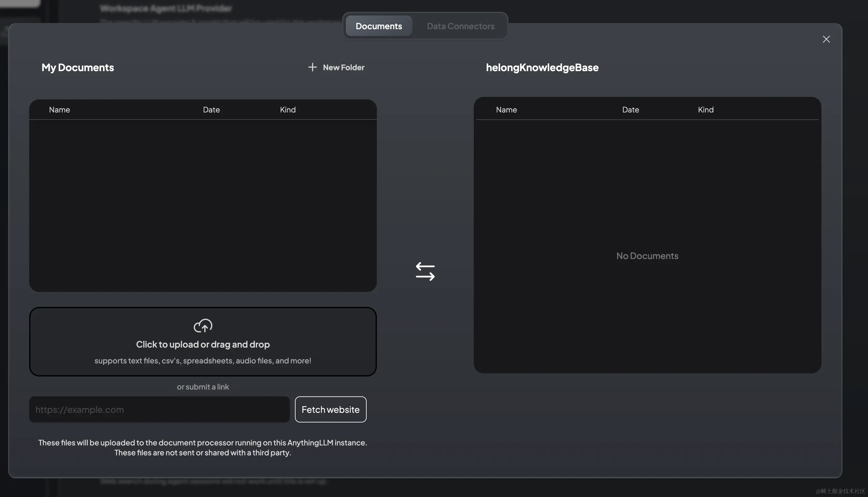Image resolution: width=868 pixels, height=497 pixels.
Task: Click the Date header in helongKnowledgeBase panel
Action: point(630,110)
